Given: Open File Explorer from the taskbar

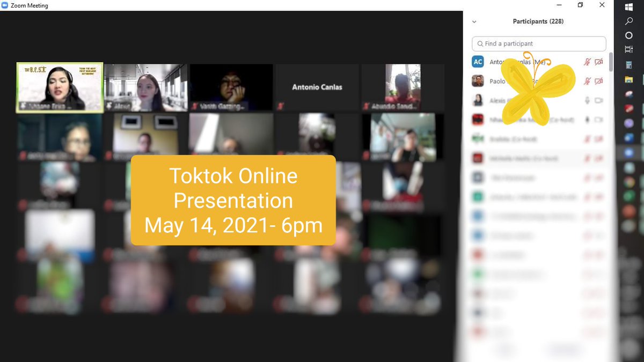Looking at the screenshot, I should [628, 79].
